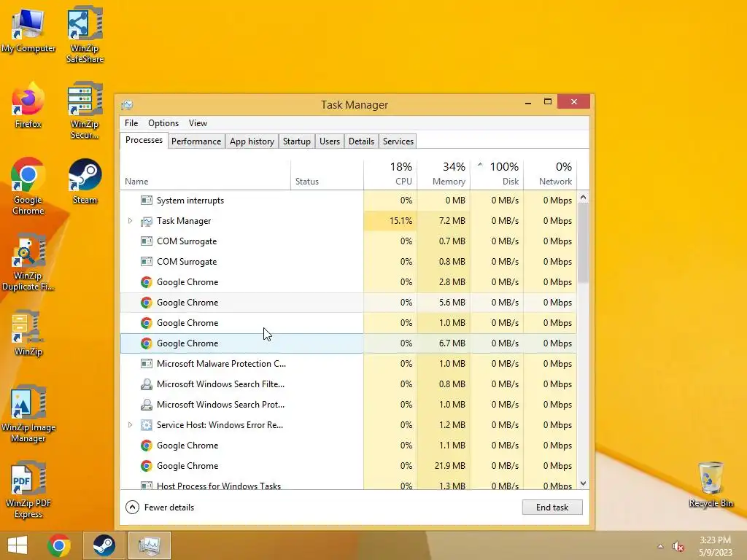The image size is (747, 560).
Task: Select Host Process for Windows Tasks row
Action: (x=348, y=485)
